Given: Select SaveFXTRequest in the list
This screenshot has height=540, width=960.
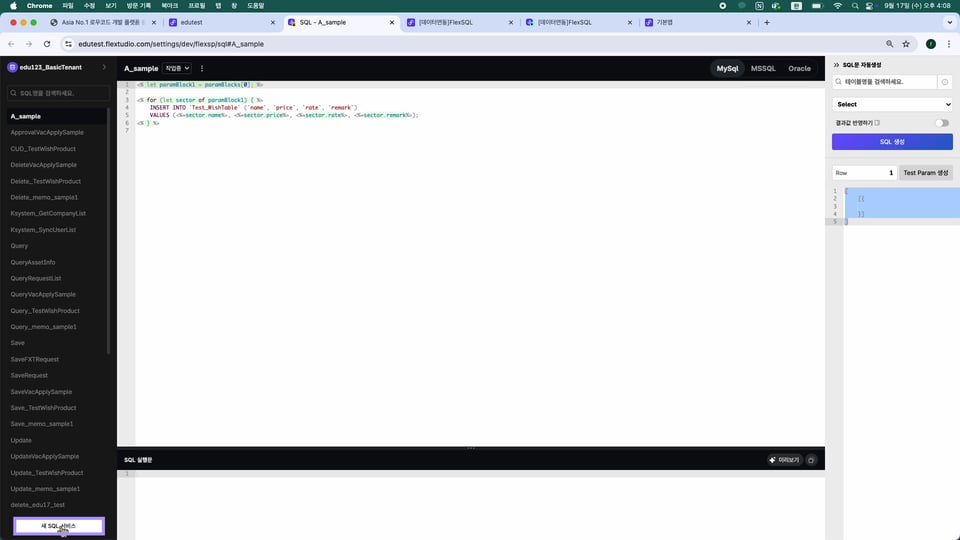Looking at the screenshot, I should point(34,359).
